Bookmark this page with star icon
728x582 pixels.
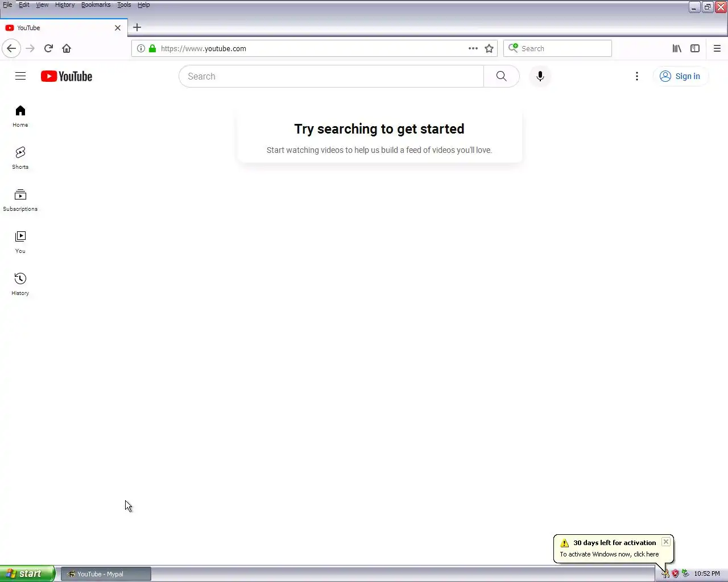point(489,48)
